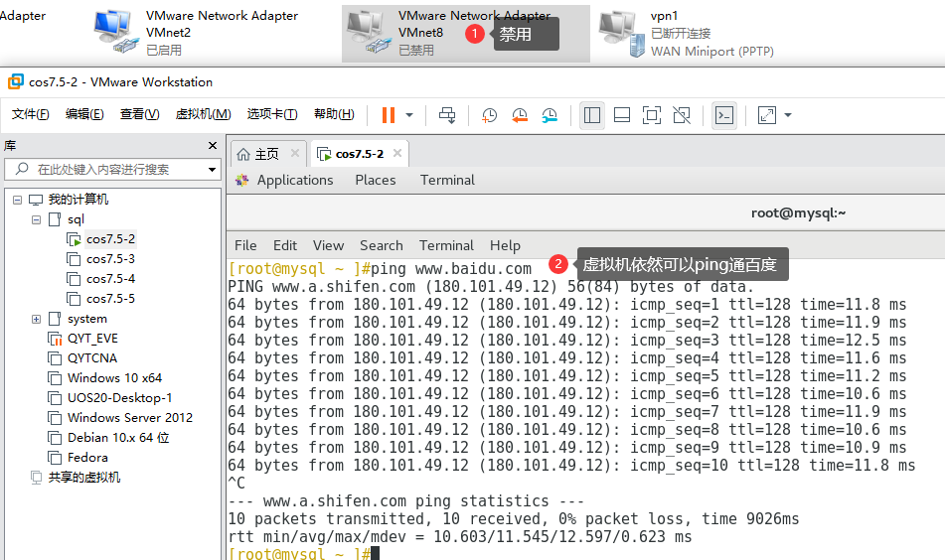Select the sql folder in library
This screenshot has height=560, width=945.
pyautogui.click(x=76, y=219)
